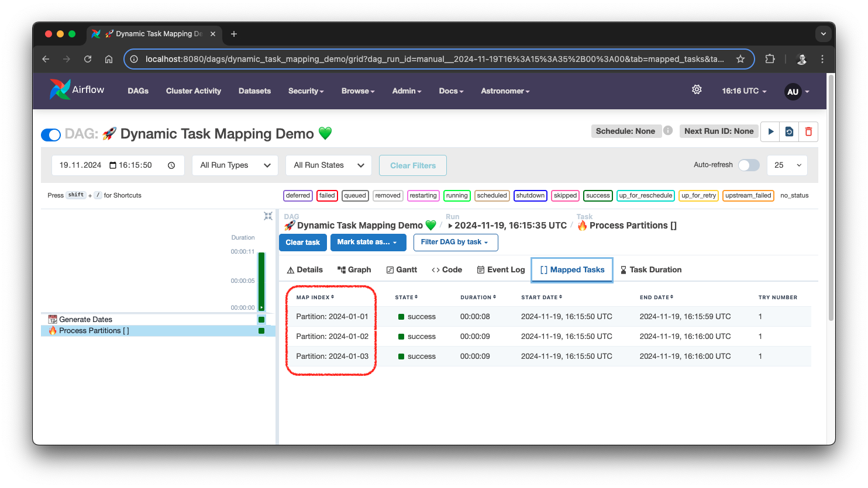The height and width of the screenshot is (488, 868).
Task: Click the reparse DAG icon
Action: [789, 131]
